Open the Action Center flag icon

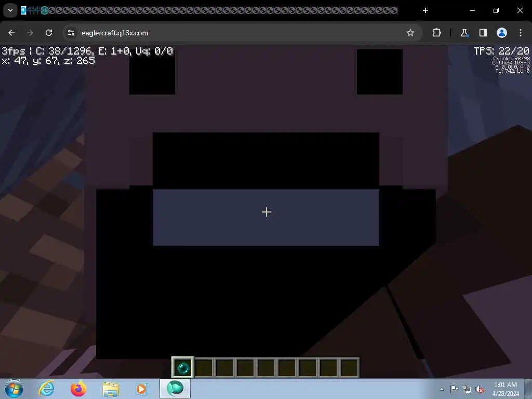tap(454, 389)
